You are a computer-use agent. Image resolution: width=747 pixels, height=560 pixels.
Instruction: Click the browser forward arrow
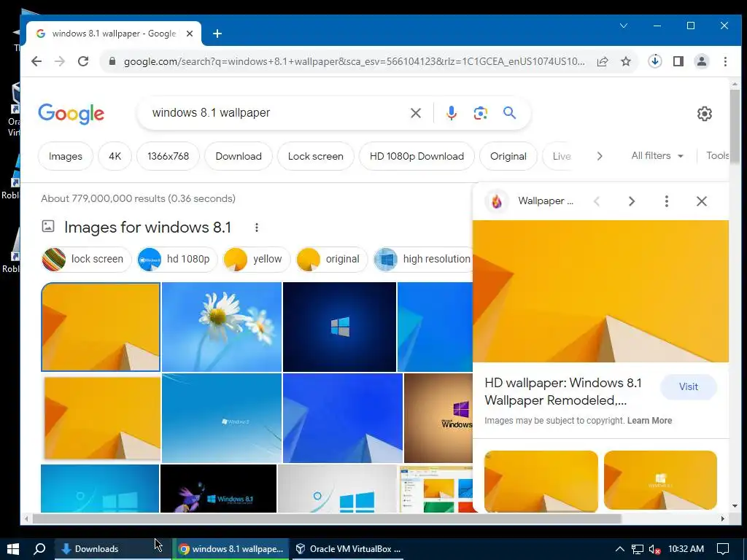[x=60, y=61]
